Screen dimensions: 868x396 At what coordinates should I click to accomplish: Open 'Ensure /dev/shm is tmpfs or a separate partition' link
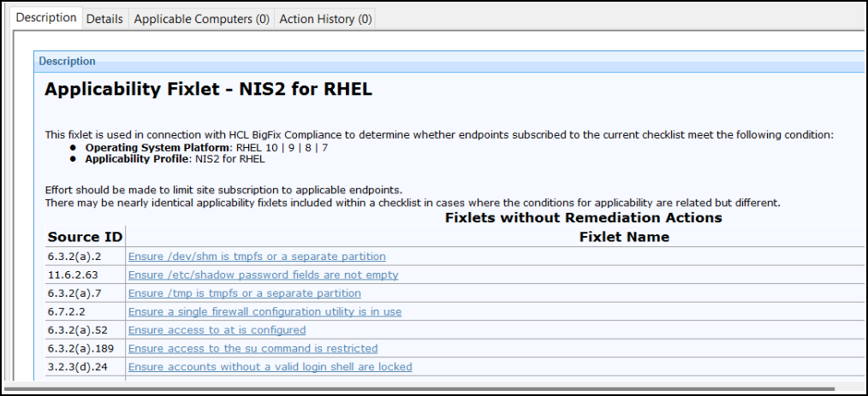pyautogui.click(x=257, y=257)
